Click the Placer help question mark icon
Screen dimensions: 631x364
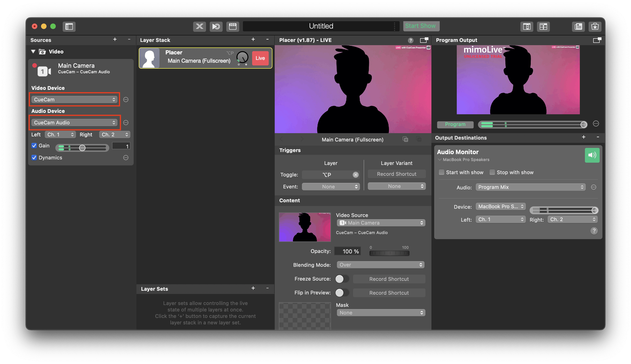pyautogui.click(x=410, y=40)
